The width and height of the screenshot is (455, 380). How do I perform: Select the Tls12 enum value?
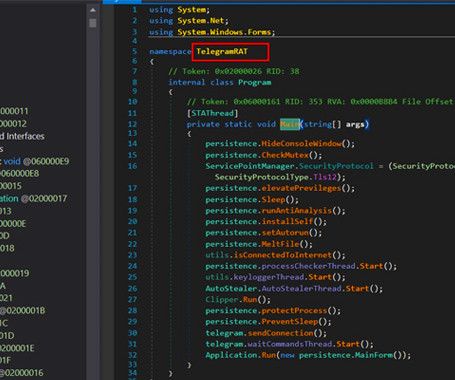[325, 177]
